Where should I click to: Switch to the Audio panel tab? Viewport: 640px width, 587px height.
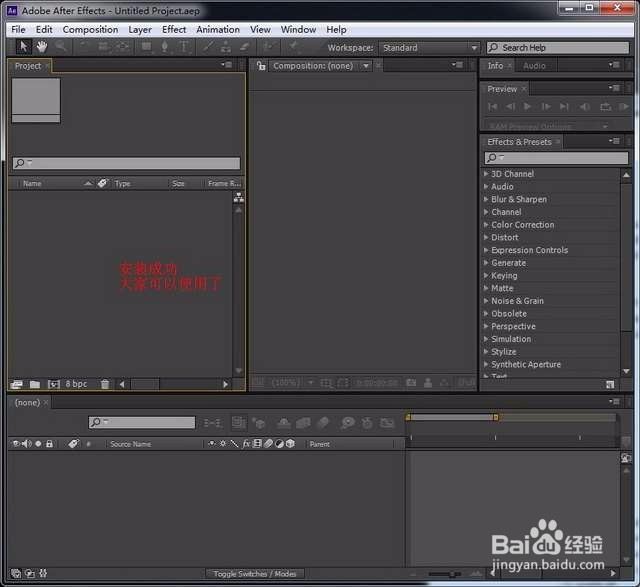pos(534,66)
